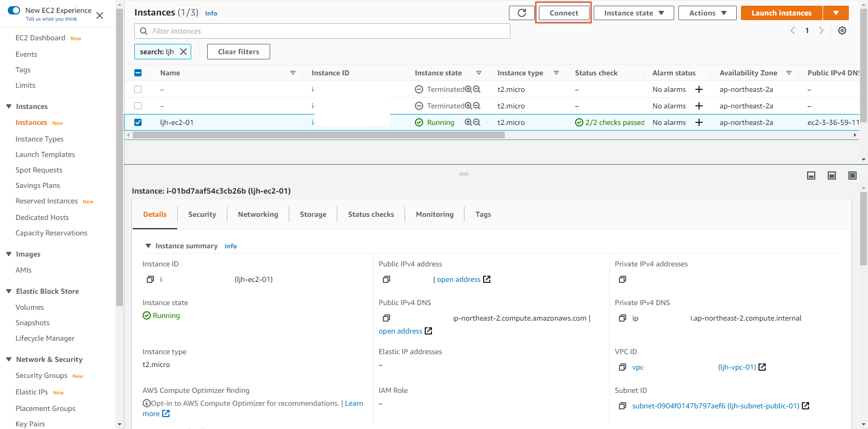The width and height of the screenshot is (868, 429).
Task: Remove the 'search: ljh' filter chip
Action: click(183, 52)
